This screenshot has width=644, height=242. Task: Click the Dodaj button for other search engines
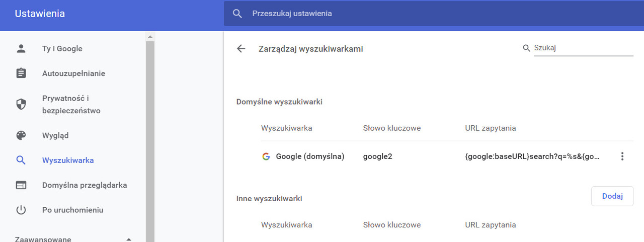pyautogui.click(x=612, y=196)
